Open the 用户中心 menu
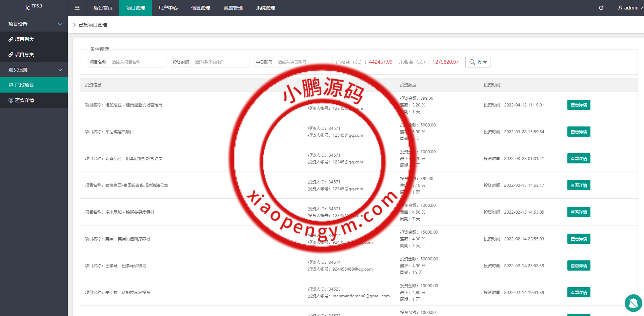Viewport: 644px width, 316px height. click(x=168, y=8)
